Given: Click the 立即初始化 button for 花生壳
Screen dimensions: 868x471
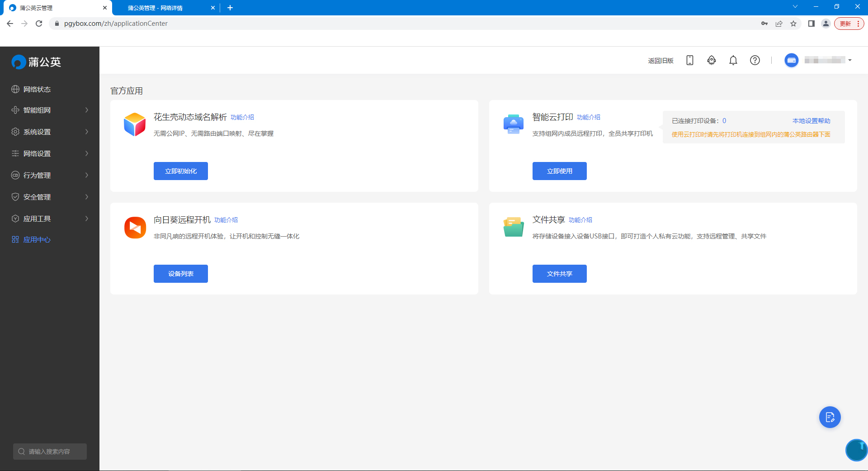Looking at the screenshot, I should pyautogui.click(x=180, y=171).
